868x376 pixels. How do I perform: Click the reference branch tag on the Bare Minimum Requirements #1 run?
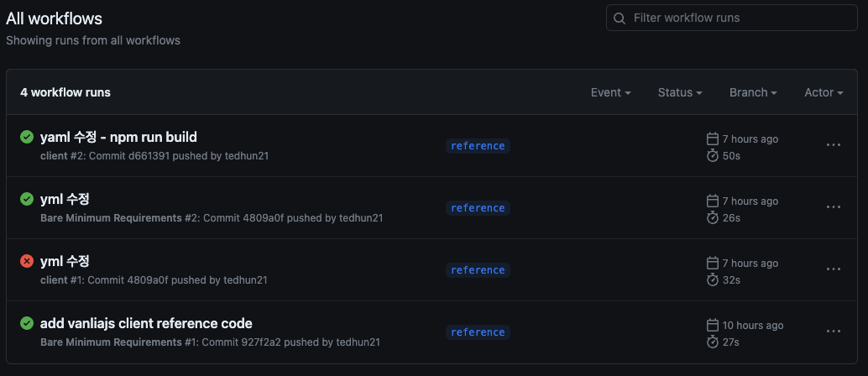point(478,332)
